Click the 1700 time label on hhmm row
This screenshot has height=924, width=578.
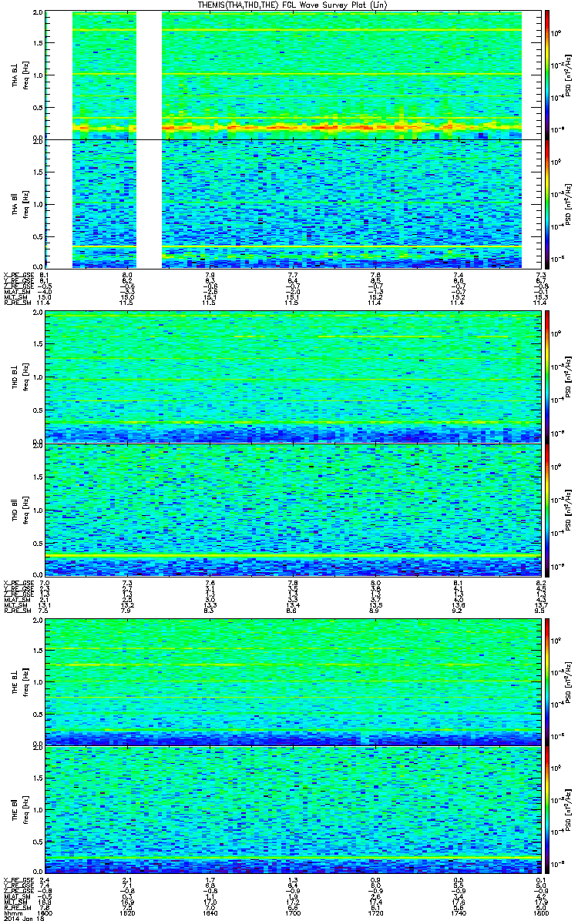point(293,913)
